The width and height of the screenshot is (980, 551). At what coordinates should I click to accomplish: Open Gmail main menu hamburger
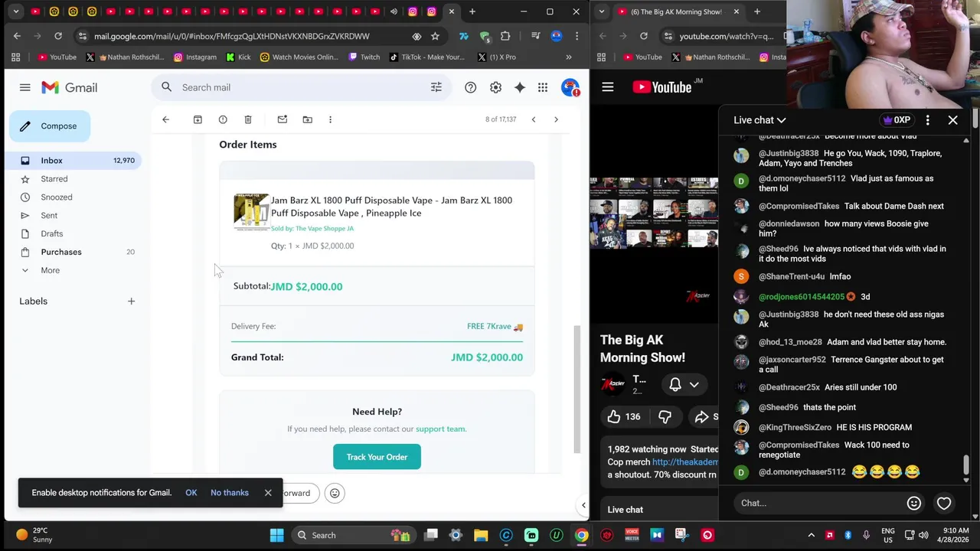(x=25, y=87)
